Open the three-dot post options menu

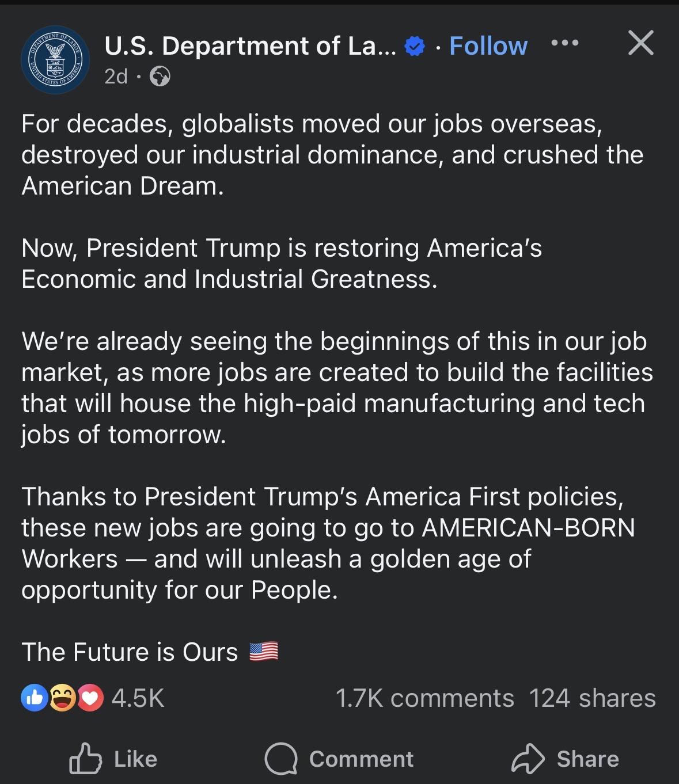point(564,43)
